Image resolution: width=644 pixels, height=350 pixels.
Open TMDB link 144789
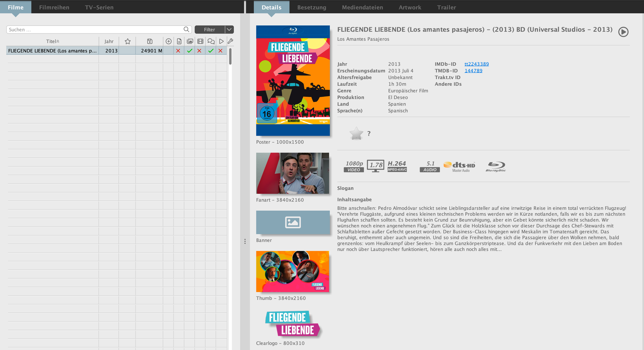tap(473, 71)
